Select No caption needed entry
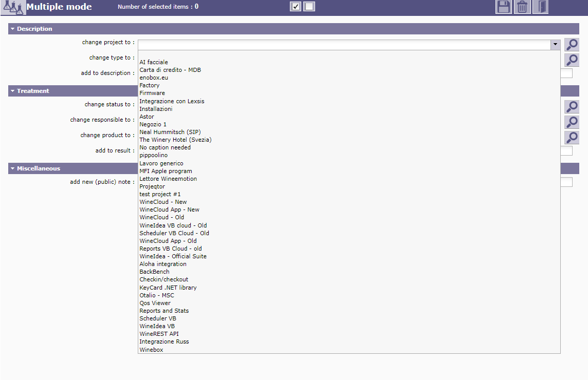The height and width of the screenshot is (380, 588). (349, 148)
